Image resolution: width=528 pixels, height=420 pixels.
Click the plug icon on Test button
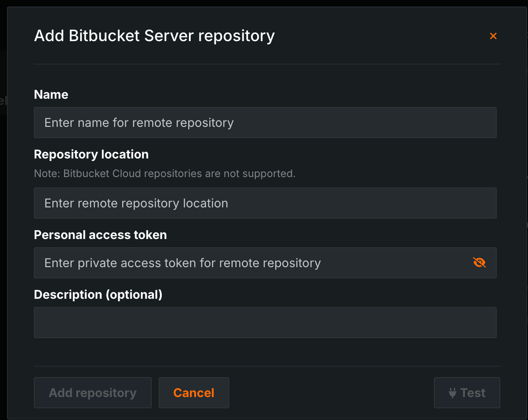(x=453, y=393)
